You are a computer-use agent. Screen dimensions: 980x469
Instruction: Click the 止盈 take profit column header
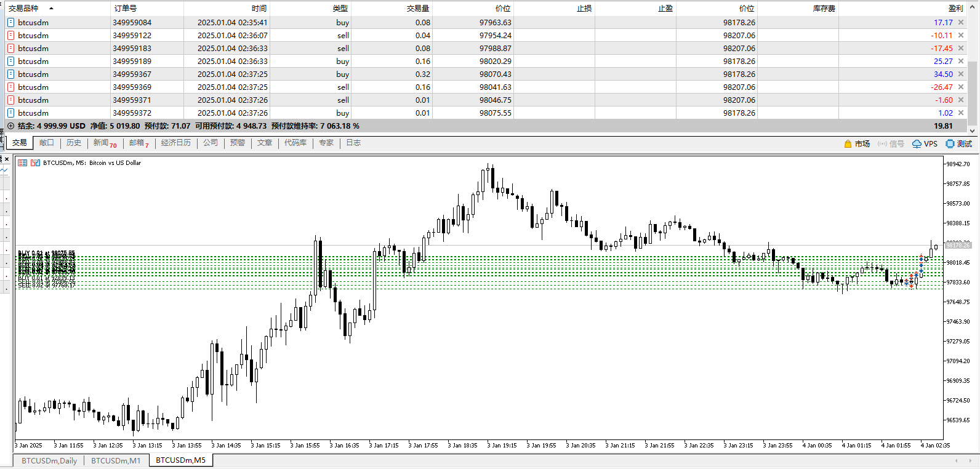(665, 9)
